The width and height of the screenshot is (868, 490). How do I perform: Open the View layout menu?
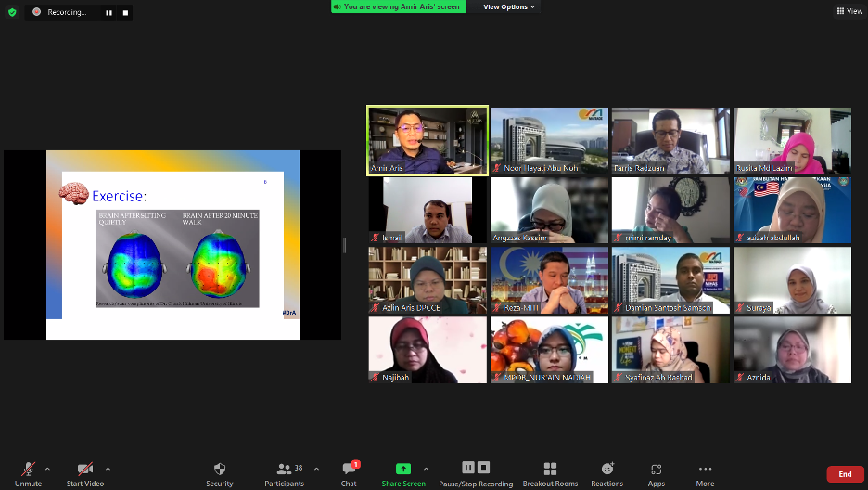[849, 11]
